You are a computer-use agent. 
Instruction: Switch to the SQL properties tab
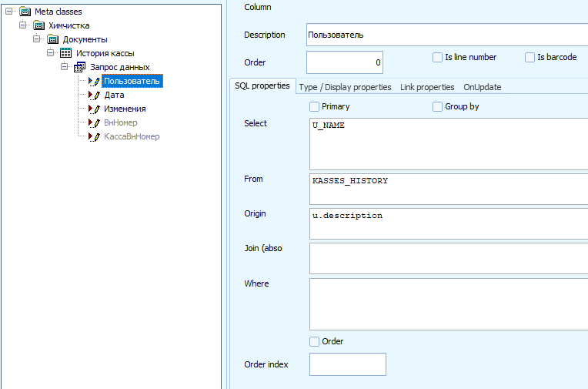tap(262, 86)
